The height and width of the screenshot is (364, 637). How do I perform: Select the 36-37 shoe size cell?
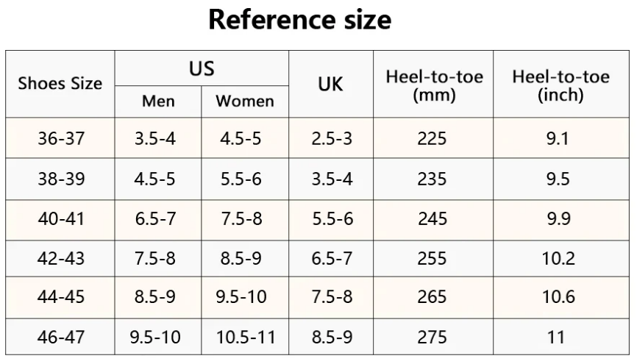tap(60, 138)
